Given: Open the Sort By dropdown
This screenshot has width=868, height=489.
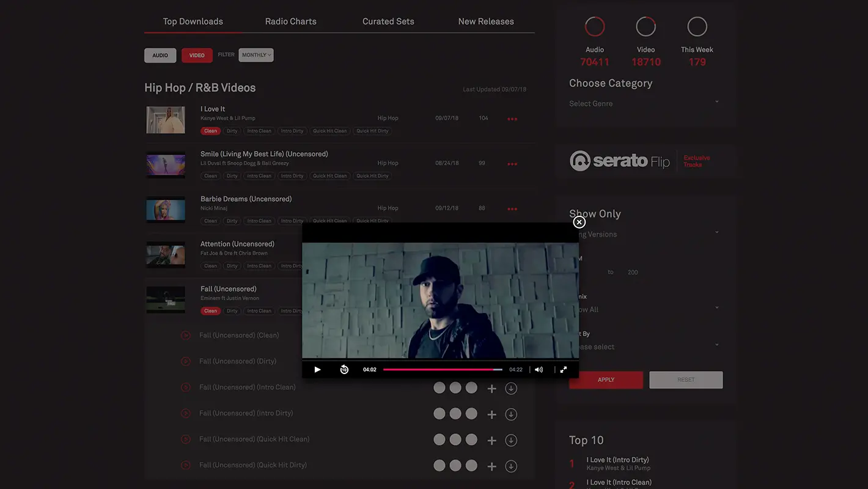Looking at the screenshot, I should (x=644, y=347).
